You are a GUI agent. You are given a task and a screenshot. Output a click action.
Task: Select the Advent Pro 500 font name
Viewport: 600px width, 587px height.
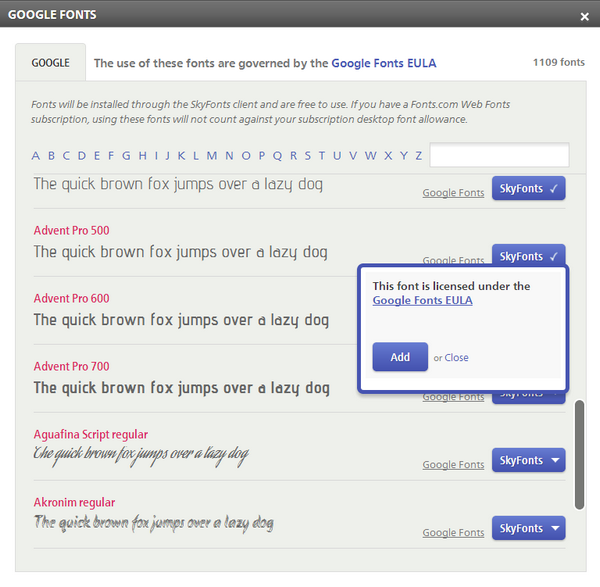pos(72,230)
